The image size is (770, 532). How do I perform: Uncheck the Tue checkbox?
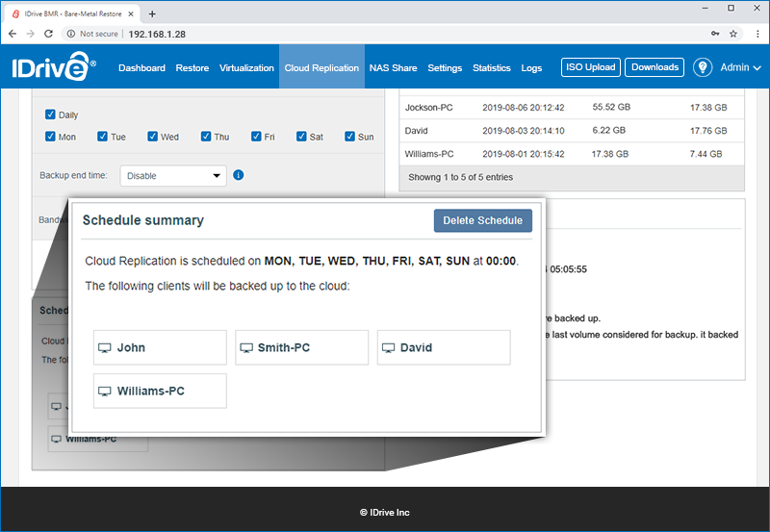point(102,136)
